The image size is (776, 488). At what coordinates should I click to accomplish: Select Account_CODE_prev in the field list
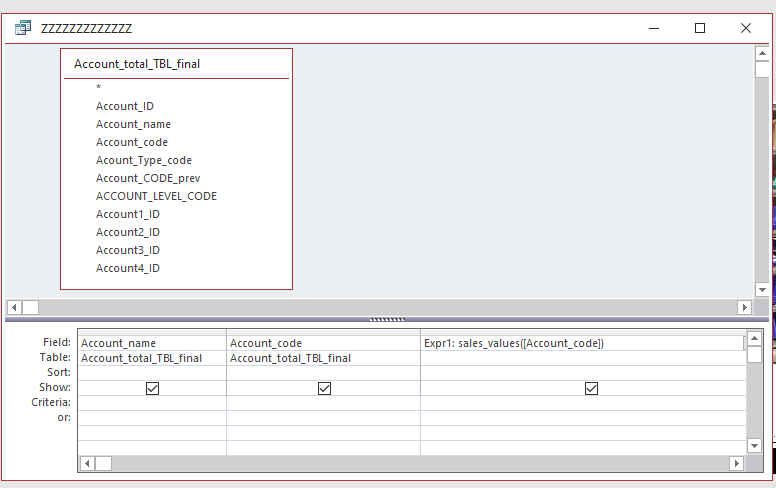[x=148, y=178]
